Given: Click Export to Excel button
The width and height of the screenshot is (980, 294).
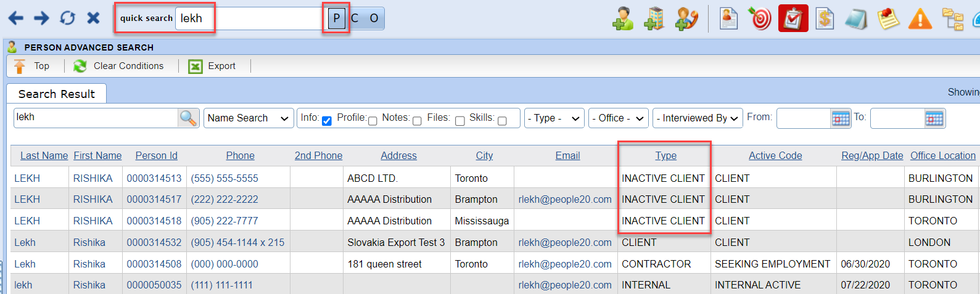Looking at the screenshot, I should (212, 66).
